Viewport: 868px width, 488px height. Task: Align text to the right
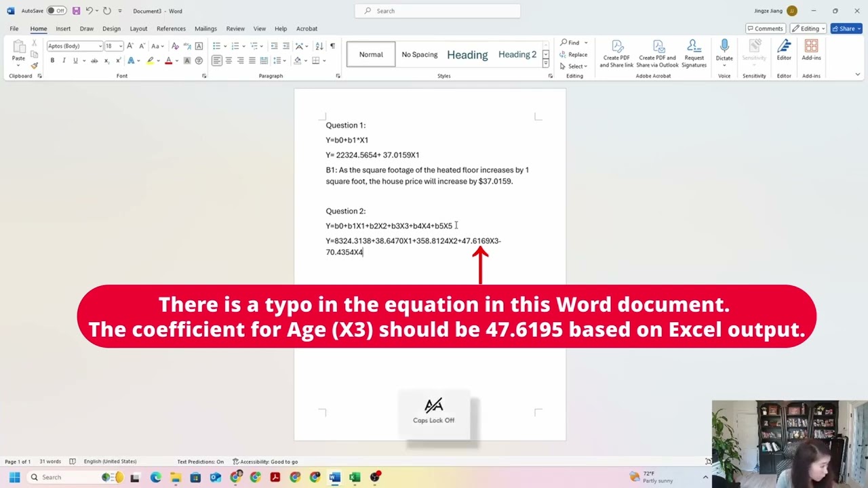[x=240, y=60]
